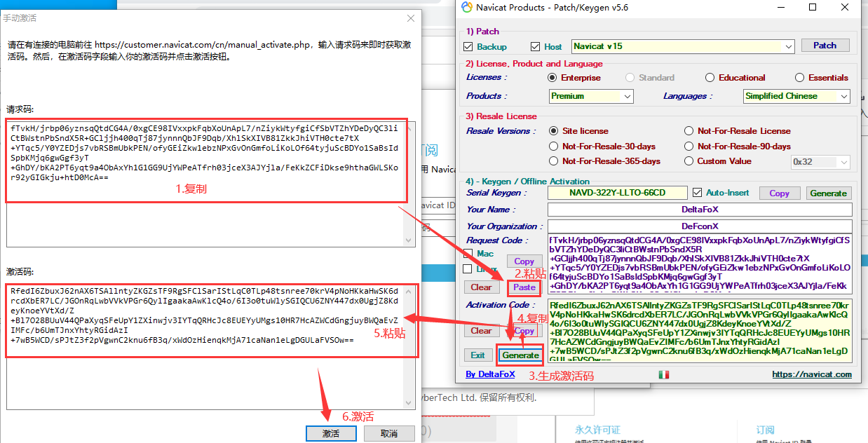
Task: Click inside the keygen Request Code textbox
Action: coord(700,264)
